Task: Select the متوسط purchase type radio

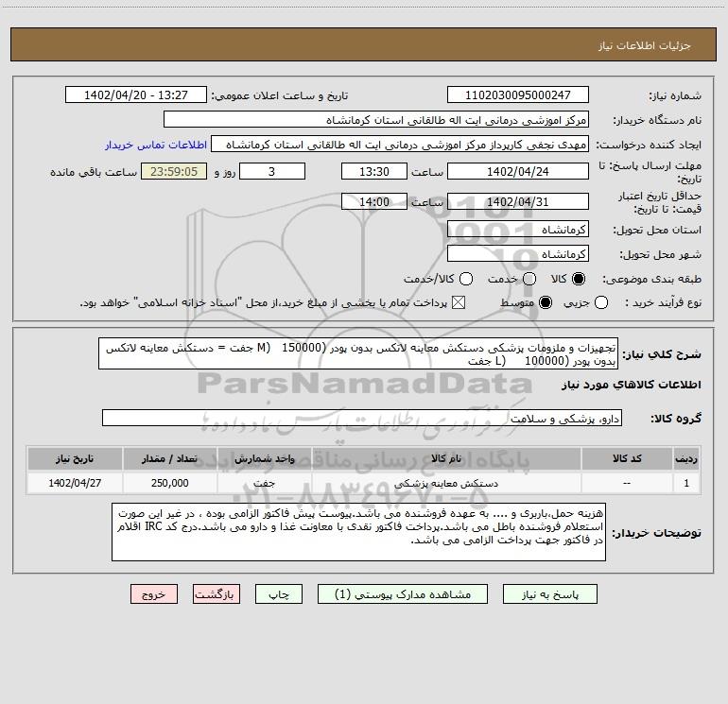Action: point(546,303)
